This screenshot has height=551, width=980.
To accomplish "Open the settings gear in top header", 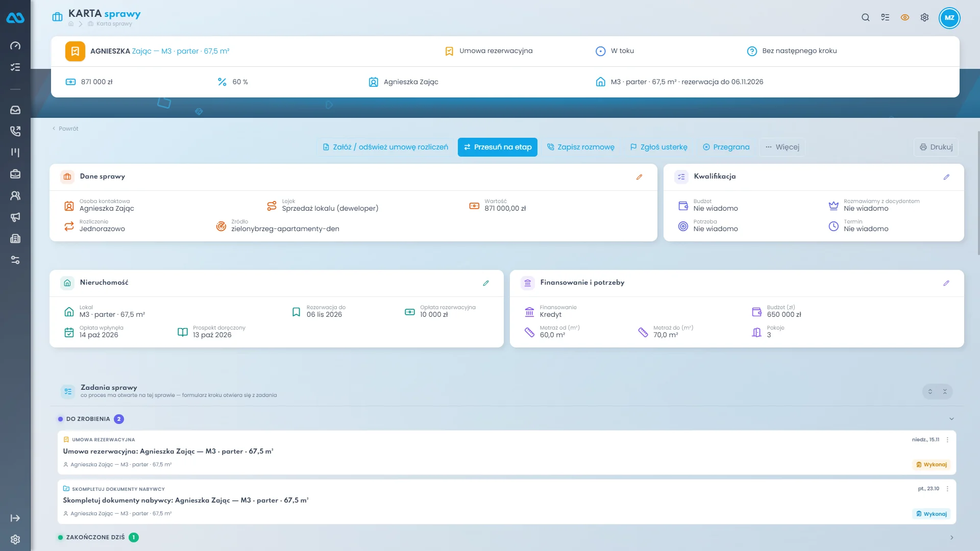I will 924,17.
